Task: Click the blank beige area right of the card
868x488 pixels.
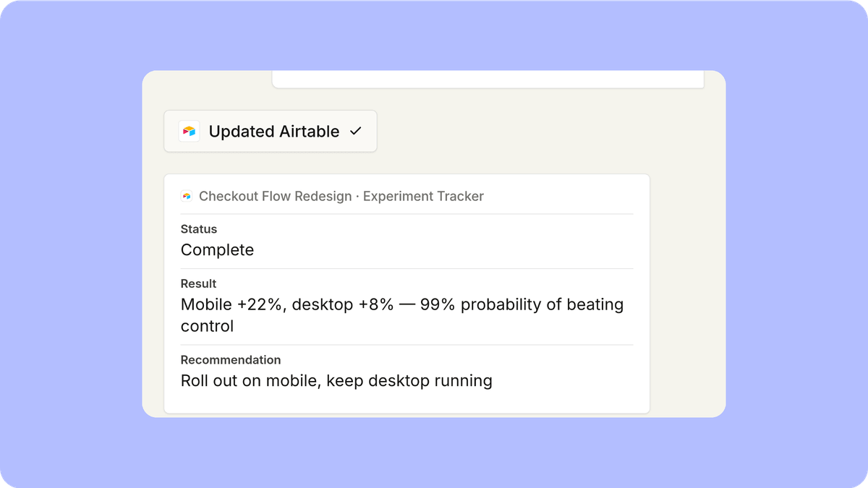Action: click(687, 289)
